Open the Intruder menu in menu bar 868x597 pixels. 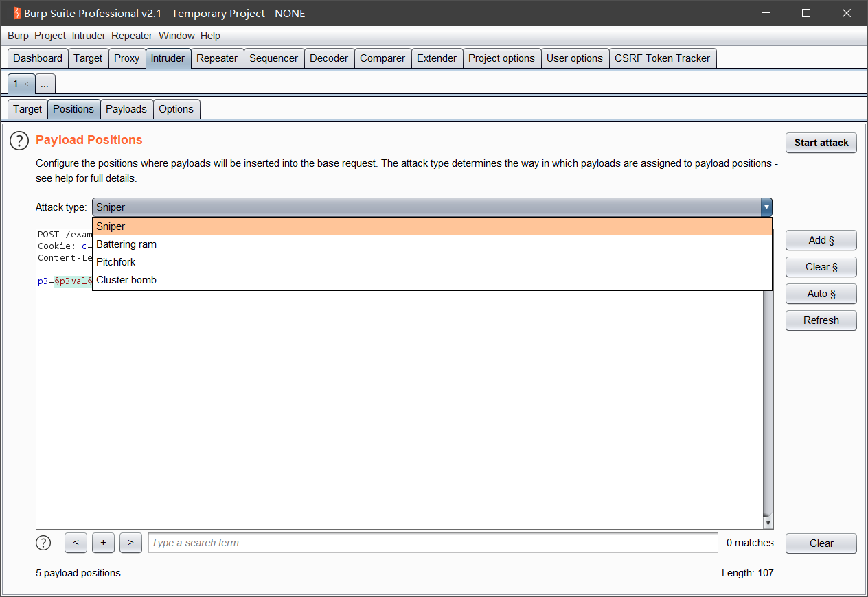89,36
